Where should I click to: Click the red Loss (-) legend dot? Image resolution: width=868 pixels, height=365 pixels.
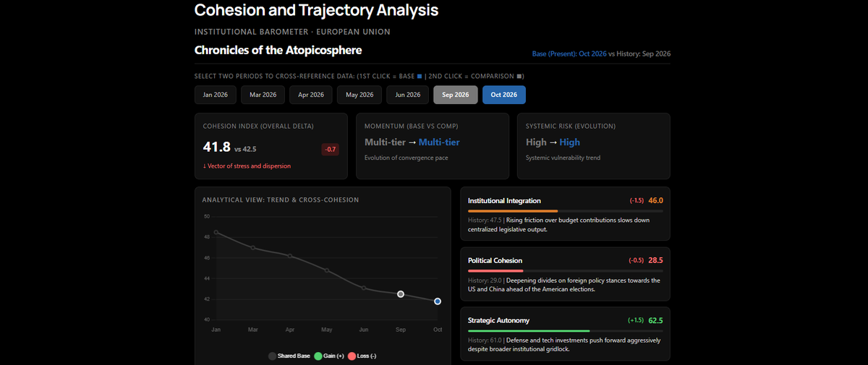click(x=352, y=356)
